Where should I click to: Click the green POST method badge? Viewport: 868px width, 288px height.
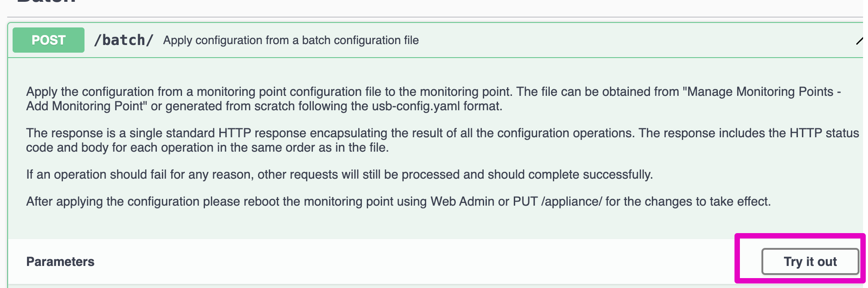click(49, 40)
